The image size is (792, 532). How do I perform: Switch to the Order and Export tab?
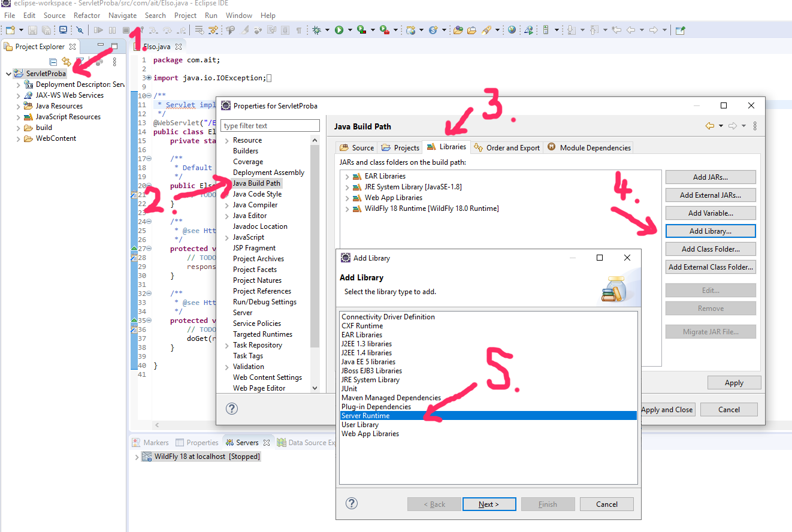click(507, 147)
